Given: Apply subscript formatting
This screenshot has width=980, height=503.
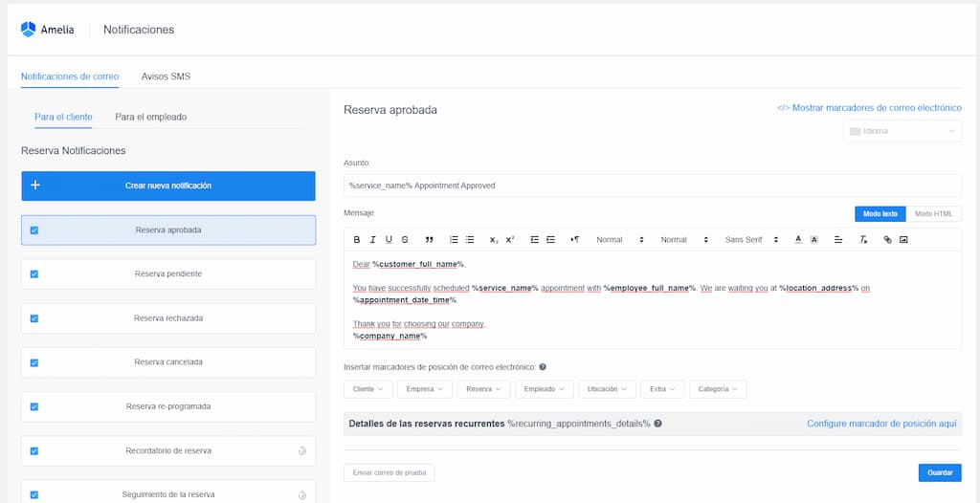Looking at the screenshot, I should click(494, 239).
